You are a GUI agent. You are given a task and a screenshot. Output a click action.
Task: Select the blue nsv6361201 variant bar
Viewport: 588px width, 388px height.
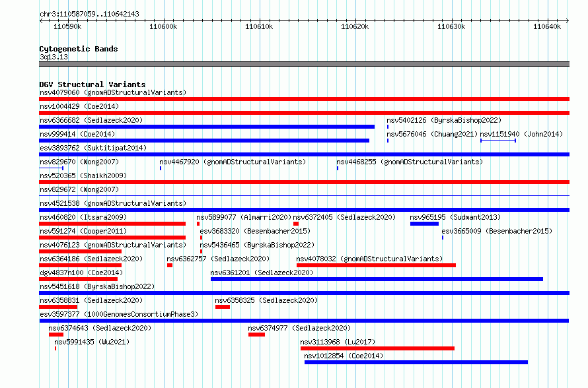click(x=377, y=279)
